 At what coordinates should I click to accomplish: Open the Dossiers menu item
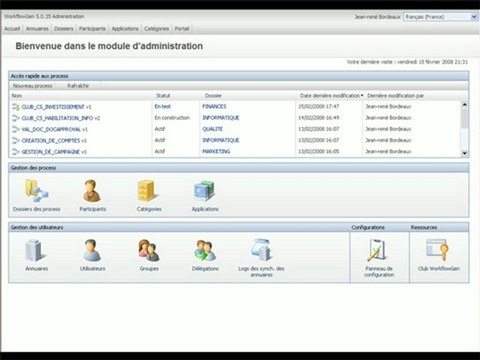click(63, 29)
